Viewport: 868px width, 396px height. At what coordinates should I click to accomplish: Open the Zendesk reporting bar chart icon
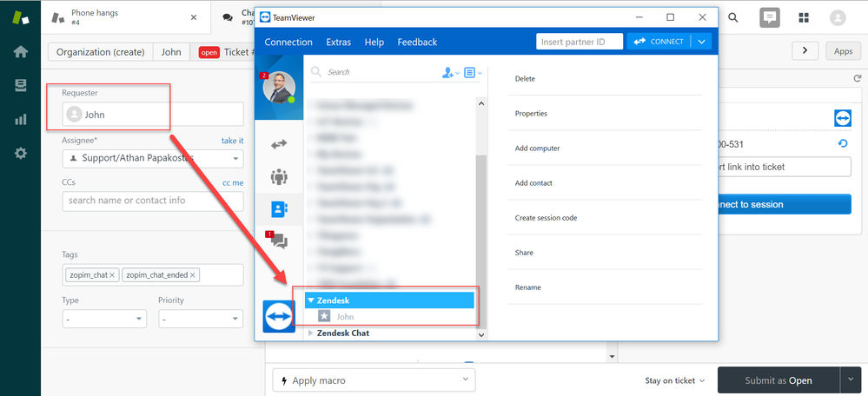click(x=21, y=120)
